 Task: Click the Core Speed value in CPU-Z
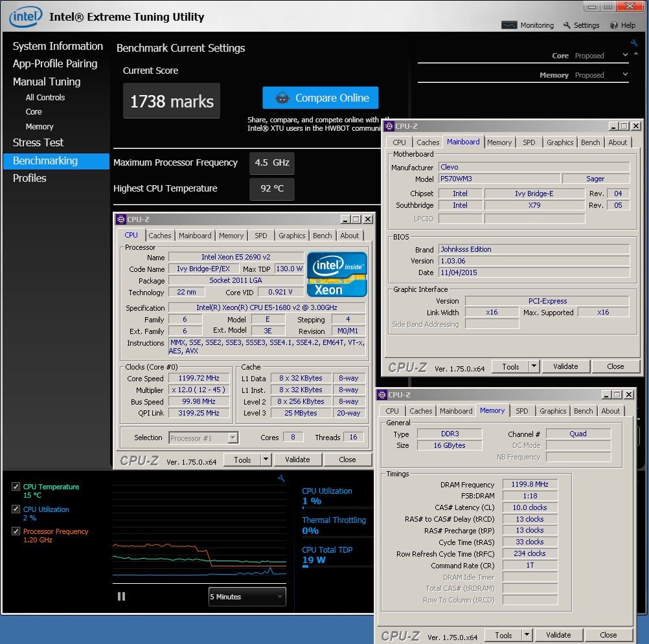199,378
